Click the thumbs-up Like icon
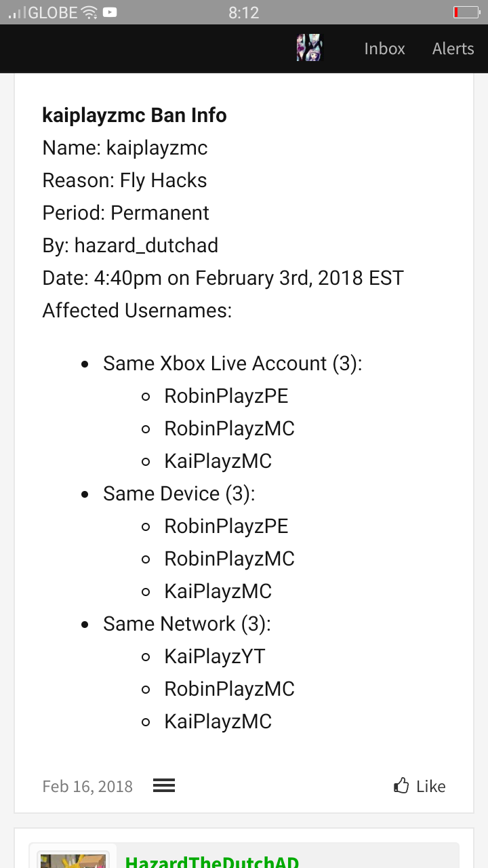The image size is (488, 868). coord(401,786)
